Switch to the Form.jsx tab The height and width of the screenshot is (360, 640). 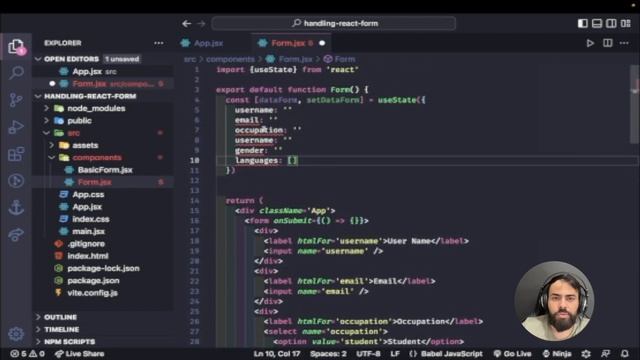[x=288, y=43]
